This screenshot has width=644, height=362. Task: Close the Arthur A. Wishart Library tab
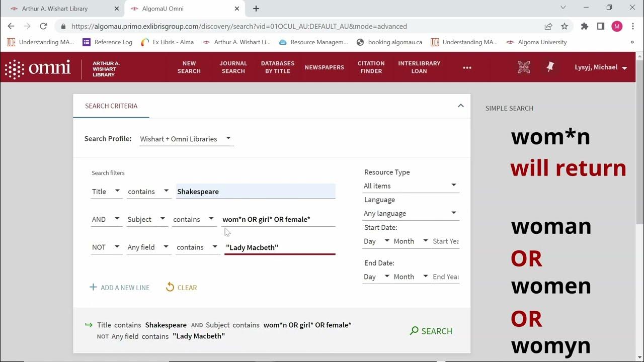tap(117, 9)
